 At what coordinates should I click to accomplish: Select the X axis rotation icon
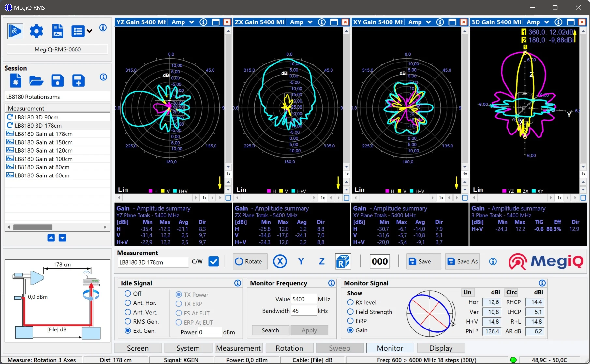point(280,261)
